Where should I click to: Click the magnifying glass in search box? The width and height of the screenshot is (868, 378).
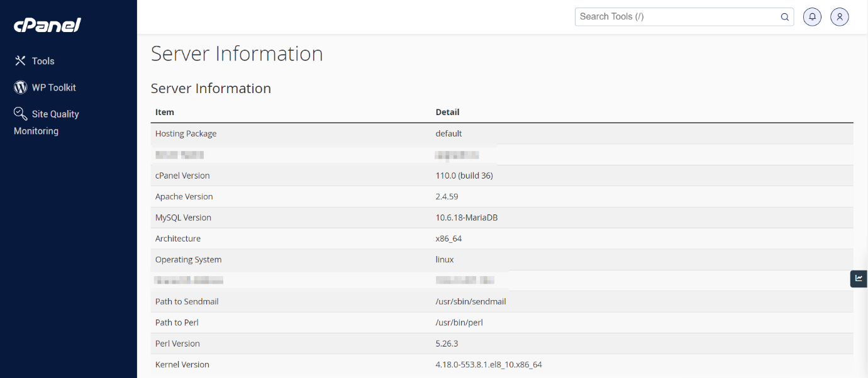[784, 17]
